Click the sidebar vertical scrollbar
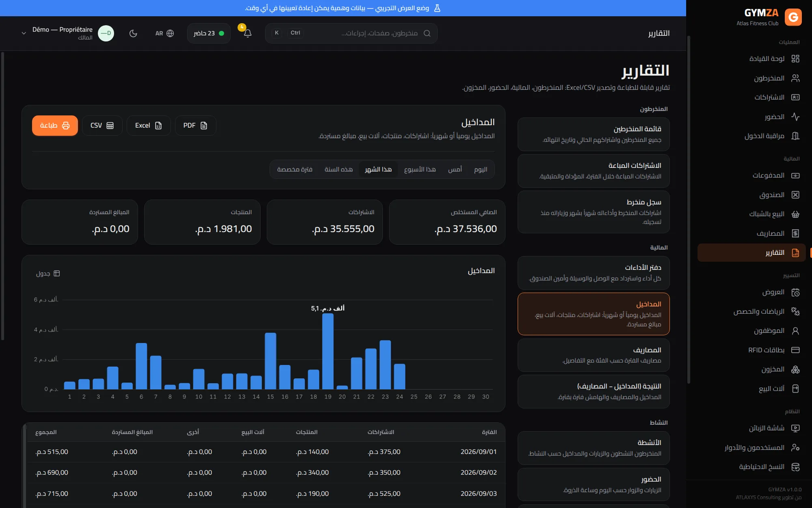Viewport: 812px width, 508px height. pyautogui.click(x=688, y=209)
